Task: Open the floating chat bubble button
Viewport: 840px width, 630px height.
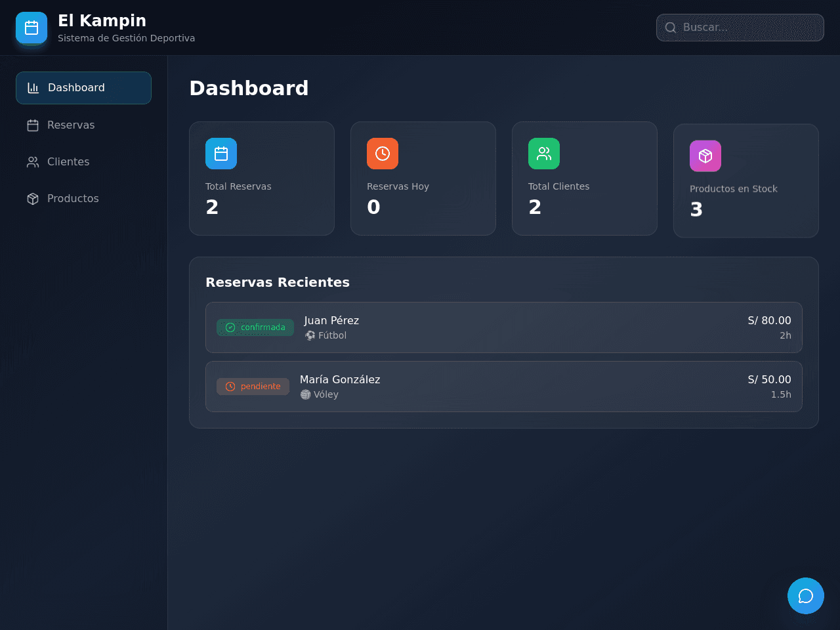Action: pyautogui.click(x=806, y=596)
